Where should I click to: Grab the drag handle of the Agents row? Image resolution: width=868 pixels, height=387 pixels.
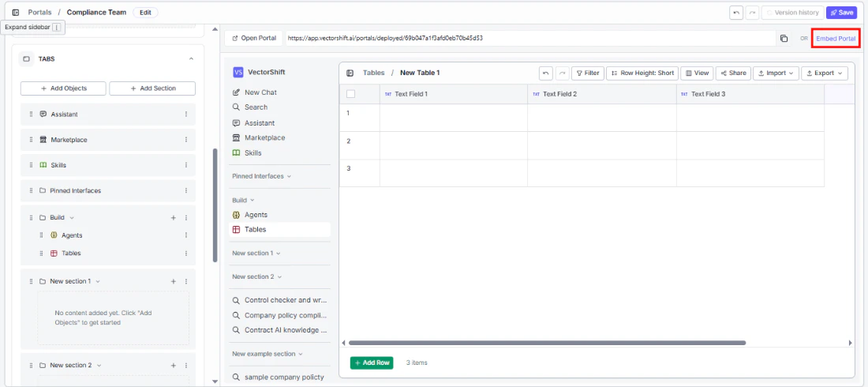tap(41, 235)
